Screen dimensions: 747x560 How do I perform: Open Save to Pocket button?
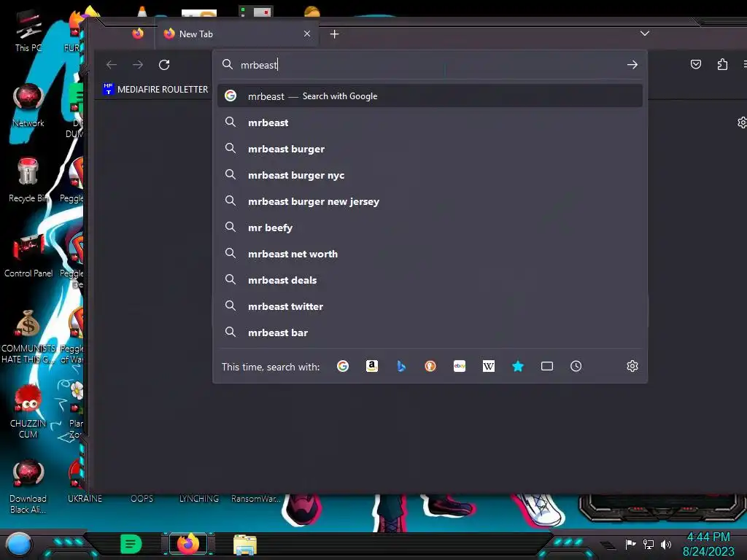tap(696, 64)
